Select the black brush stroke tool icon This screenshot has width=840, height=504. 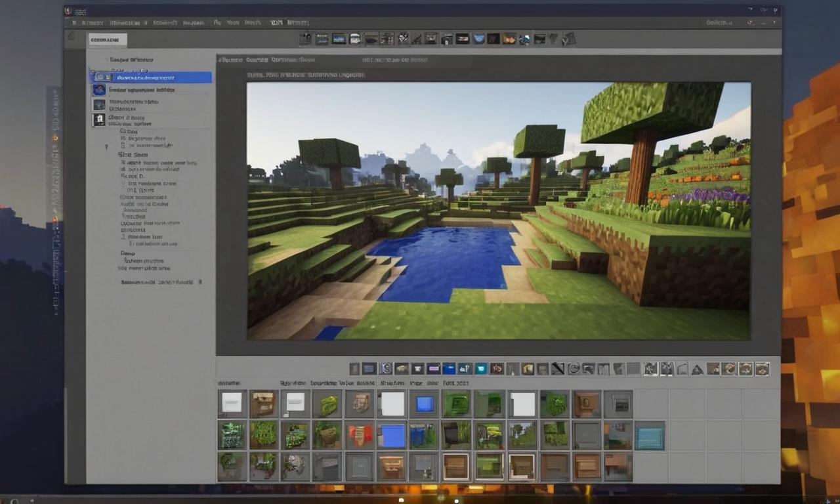(558, 369)
